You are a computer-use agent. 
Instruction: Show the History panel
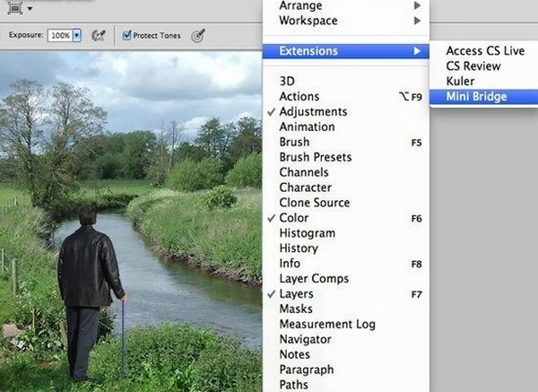click(346, 248)
